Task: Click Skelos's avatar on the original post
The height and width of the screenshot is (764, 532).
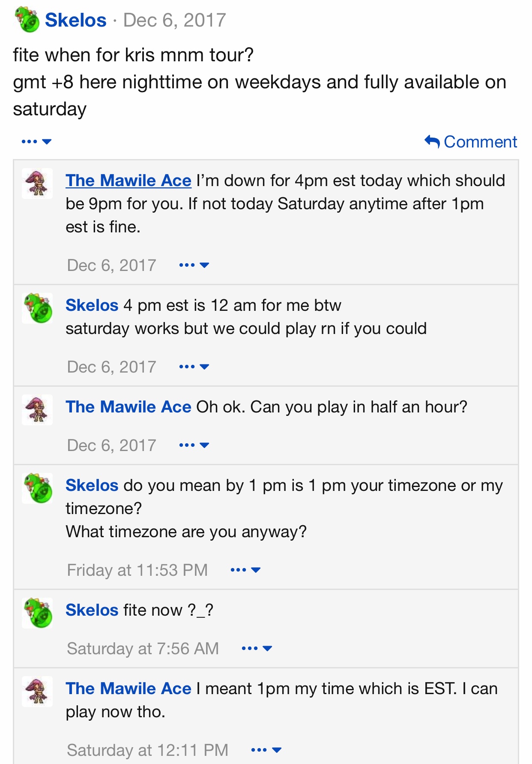Action: [x=27, y=20]
